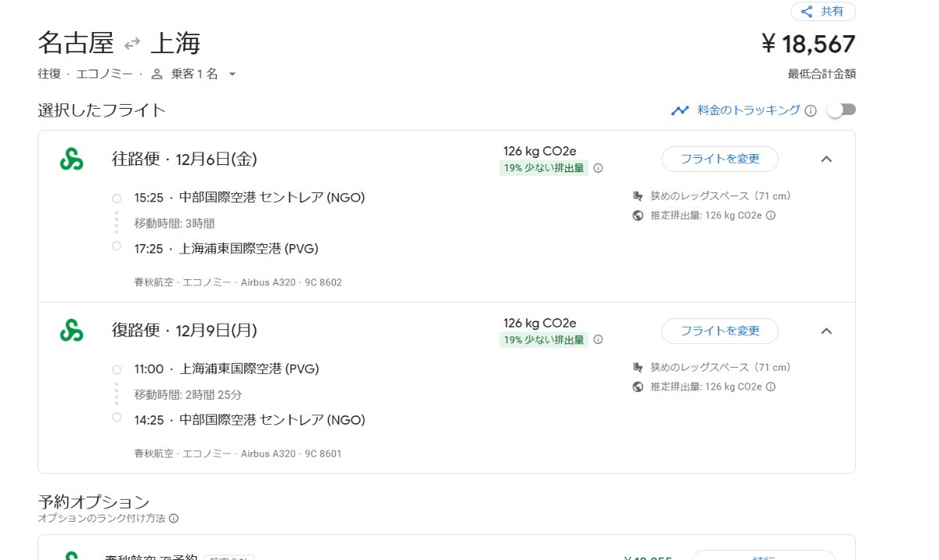939x560 pixels.
Task: Click outbound legroom seat icon
Action: click(x=638, y=196)
